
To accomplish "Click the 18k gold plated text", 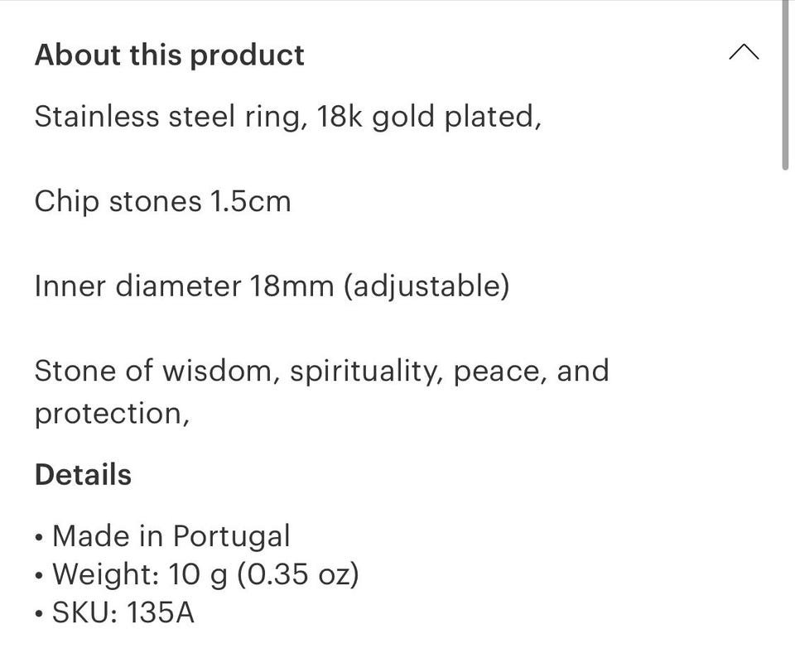I will (x=429, y=117).
